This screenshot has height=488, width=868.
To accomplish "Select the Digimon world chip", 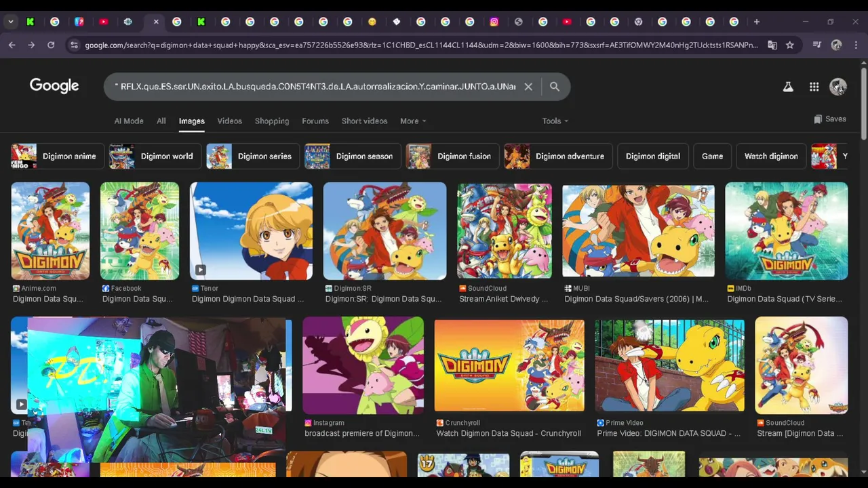I will point(155,156).
